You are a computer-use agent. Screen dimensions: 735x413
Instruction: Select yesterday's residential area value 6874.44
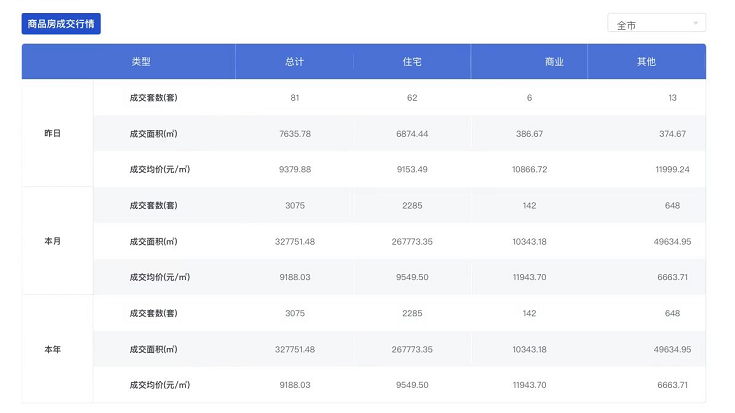coord(411,134)
